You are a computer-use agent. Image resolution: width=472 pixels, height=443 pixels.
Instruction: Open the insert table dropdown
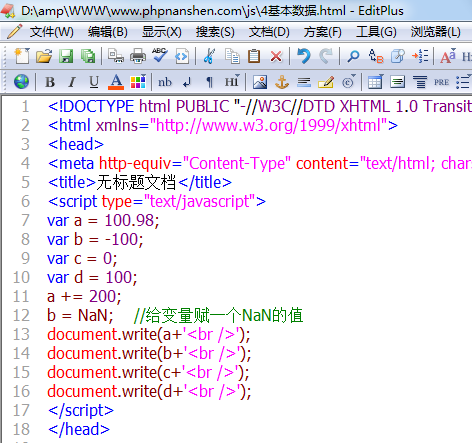point(375,82)
